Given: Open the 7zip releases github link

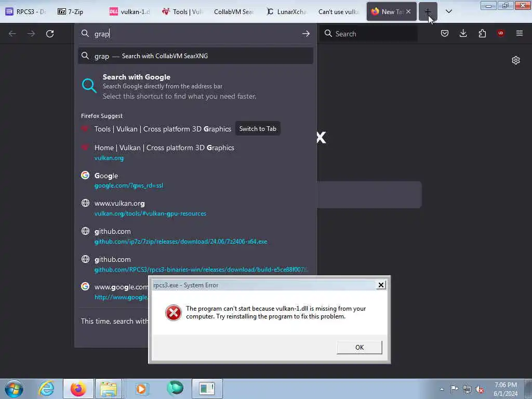Looking at the screenshot, I should pos(181,242).
